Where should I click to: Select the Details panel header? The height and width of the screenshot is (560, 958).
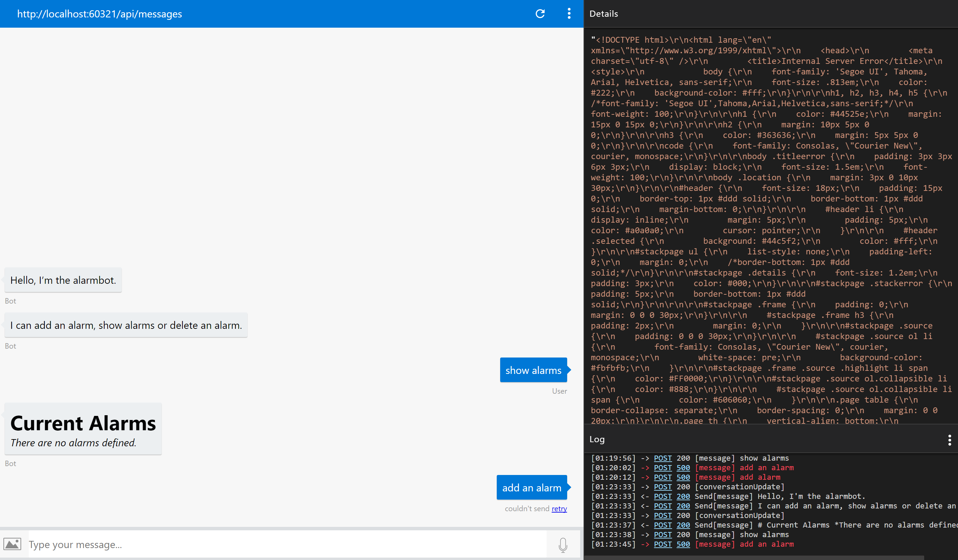point(604,14)
